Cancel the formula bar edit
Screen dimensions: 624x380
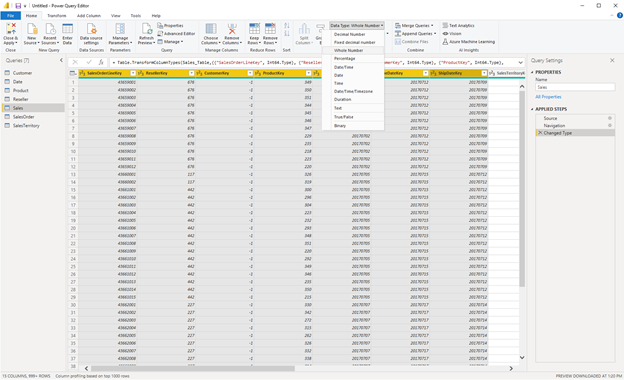[x=75, y=62]
